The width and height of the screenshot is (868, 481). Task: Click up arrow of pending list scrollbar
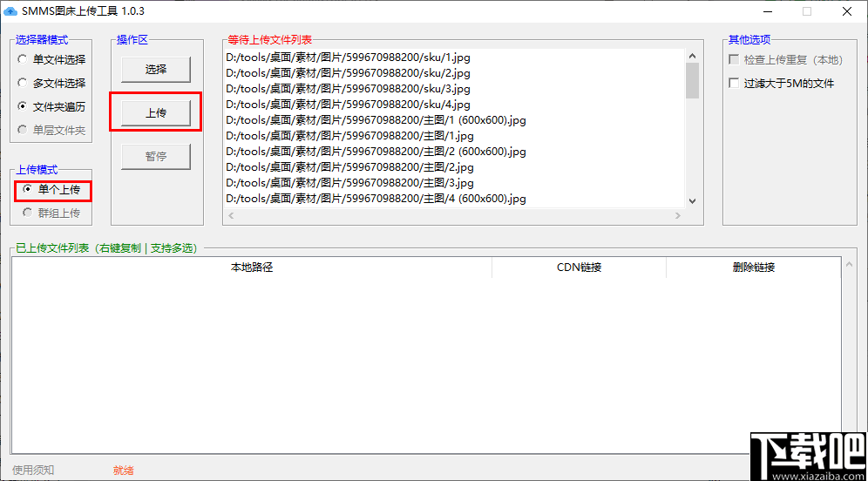tap(692, 56)
